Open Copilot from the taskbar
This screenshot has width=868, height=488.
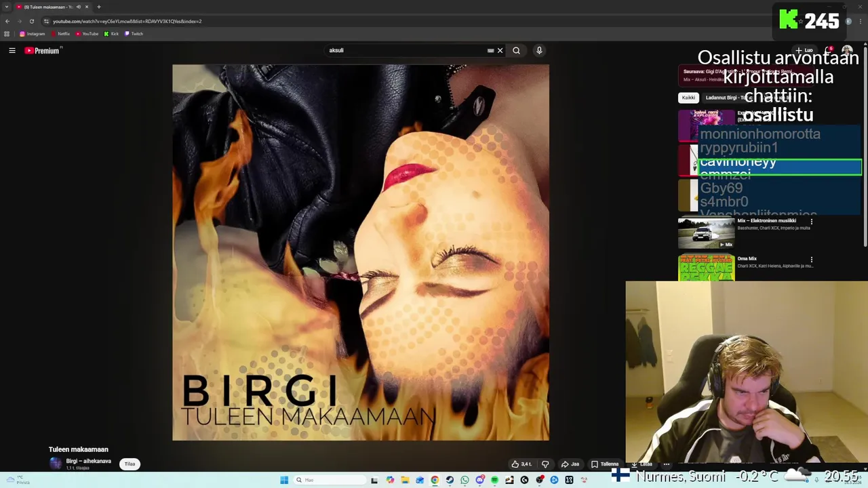coord(390,480)
